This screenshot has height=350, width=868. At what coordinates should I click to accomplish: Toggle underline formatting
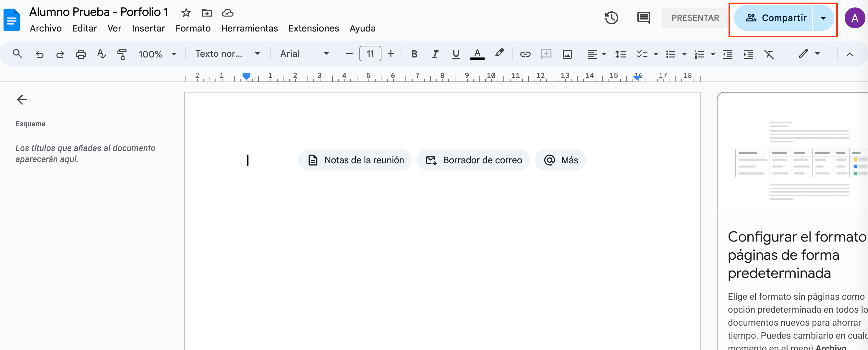(x=455, y=54)
